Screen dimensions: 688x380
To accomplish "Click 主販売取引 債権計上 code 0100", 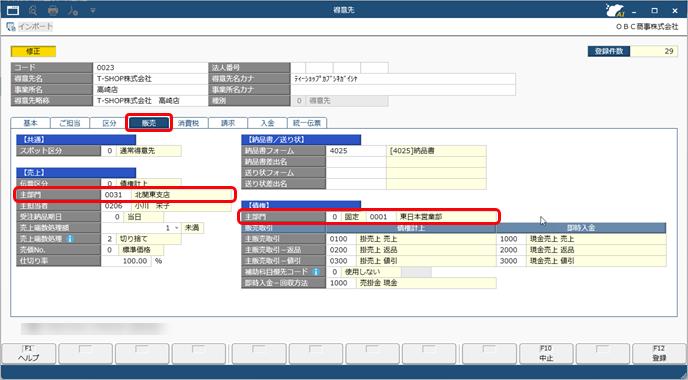I will pos(341,239).
